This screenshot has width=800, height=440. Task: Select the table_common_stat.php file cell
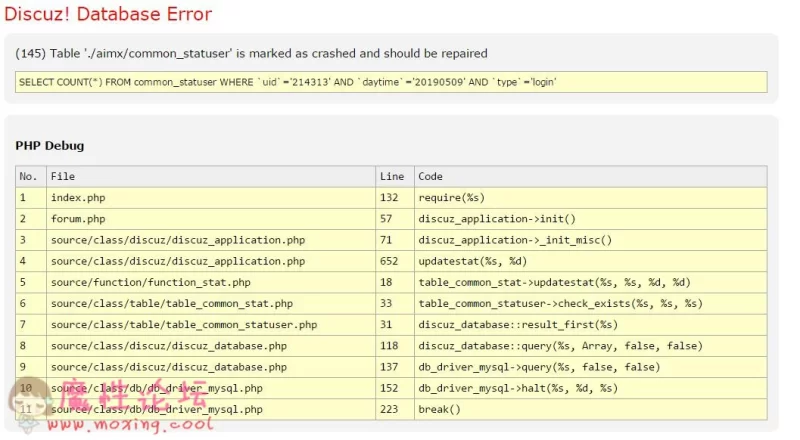211,303
